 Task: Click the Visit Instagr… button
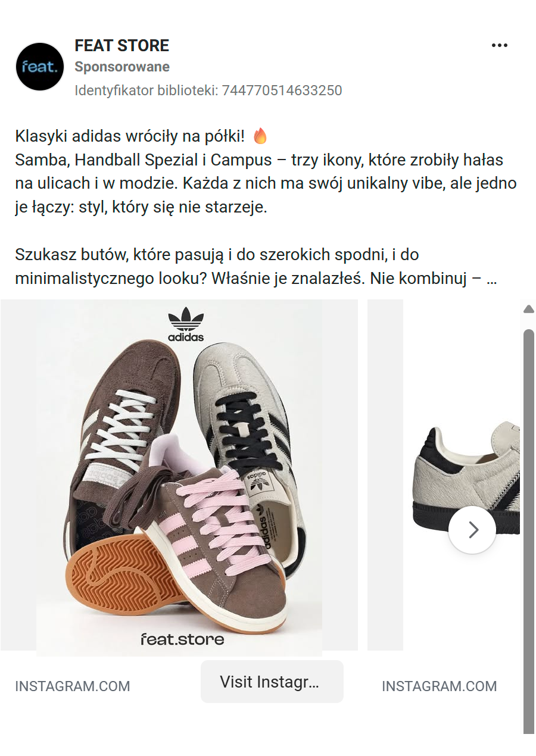(x=272, y=682)
